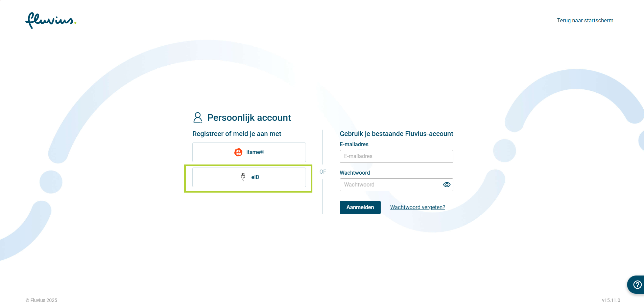Click the orange itsme logo icon
Viewport: 644px width, 308px height.
(x=238, y=152)
